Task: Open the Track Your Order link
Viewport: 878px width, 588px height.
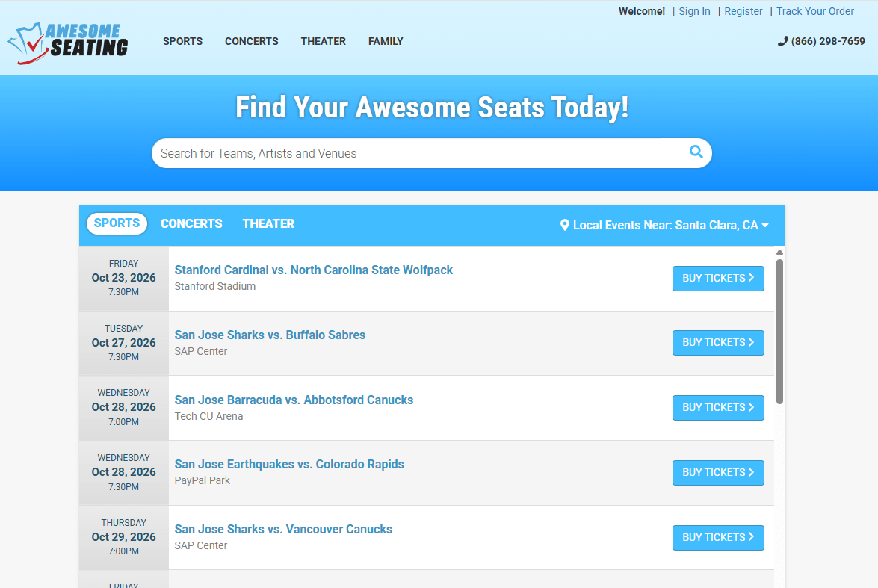Action: (x=814, y=11)
